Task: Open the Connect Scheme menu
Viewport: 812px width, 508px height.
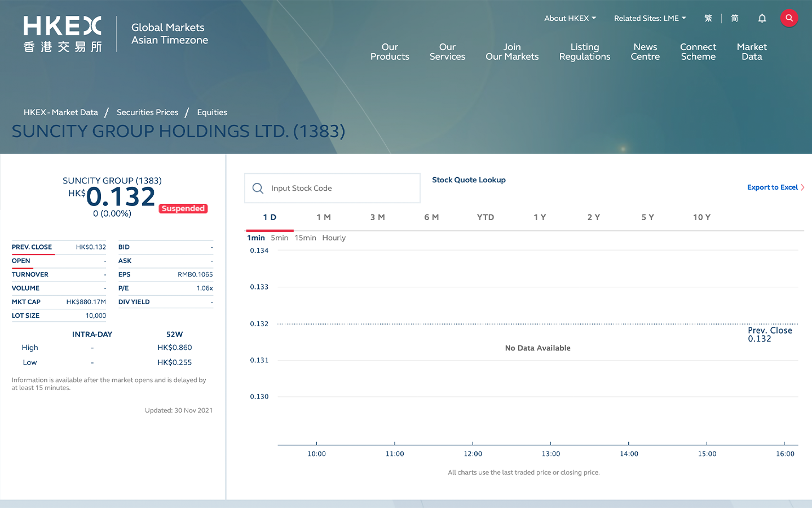Action: 698,52
